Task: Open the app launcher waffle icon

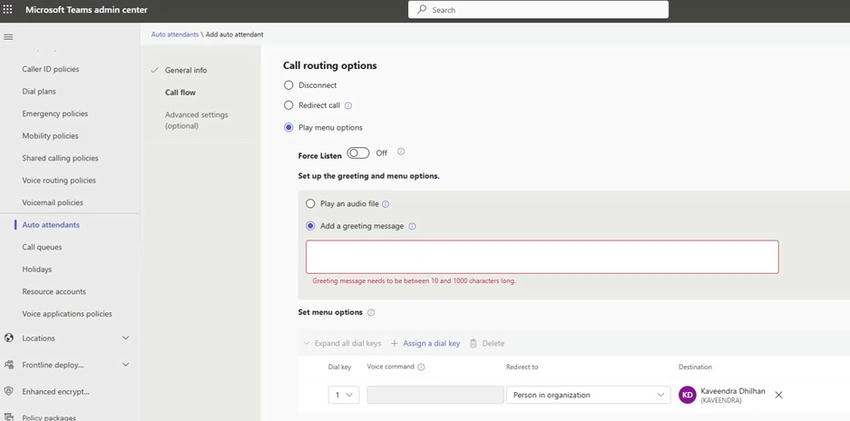Action: point(8,10)
